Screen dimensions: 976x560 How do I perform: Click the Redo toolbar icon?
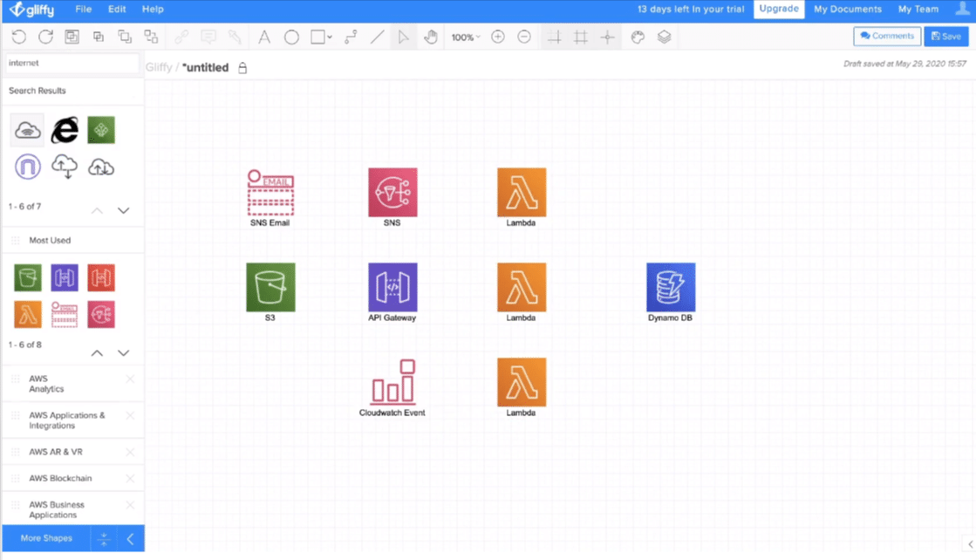(45, 37)
